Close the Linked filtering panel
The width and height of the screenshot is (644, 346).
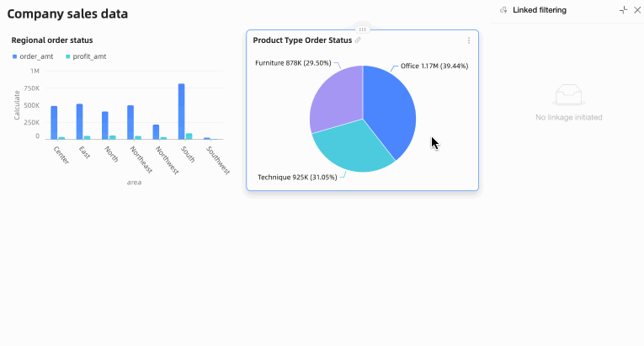tap(637, 10)
